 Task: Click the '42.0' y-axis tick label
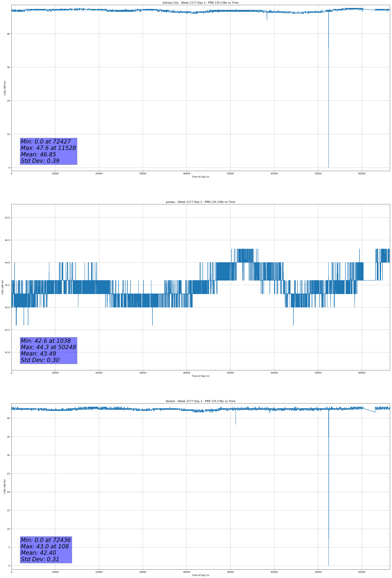(7, 352)
